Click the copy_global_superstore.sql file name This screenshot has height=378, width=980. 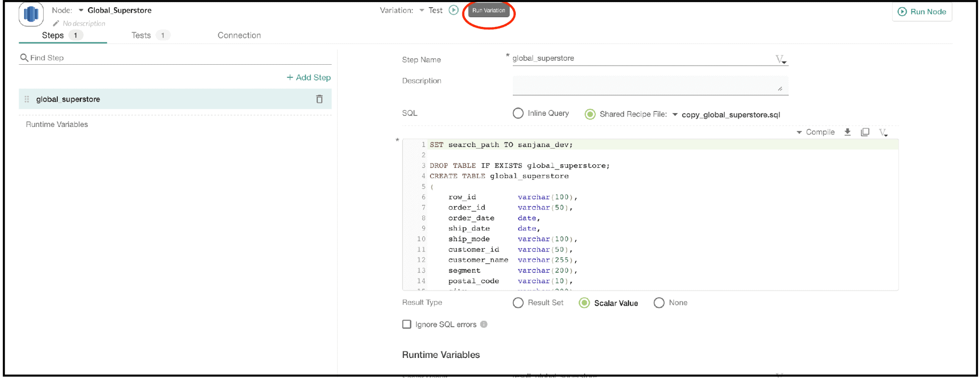click(730, 115)
